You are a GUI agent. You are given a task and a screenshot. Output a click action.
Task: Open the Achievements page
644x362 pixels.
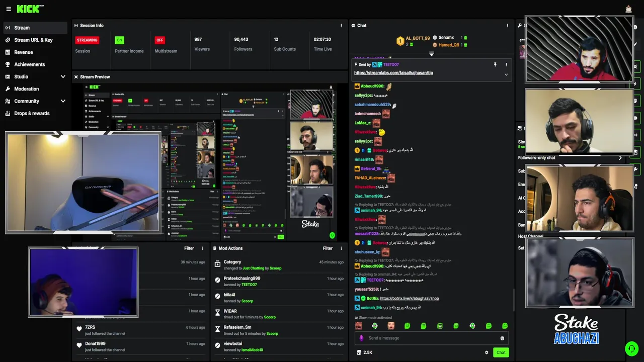[30, 64]
